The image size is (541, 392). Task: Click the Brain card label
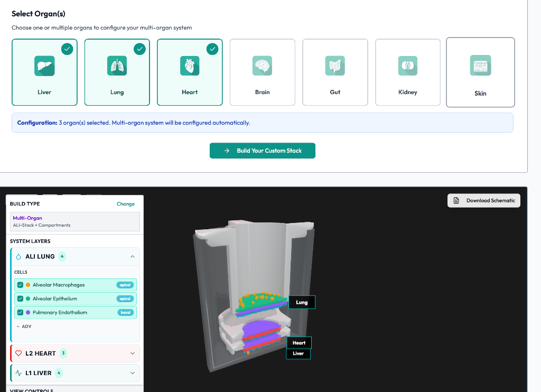[x=262, y=92]
